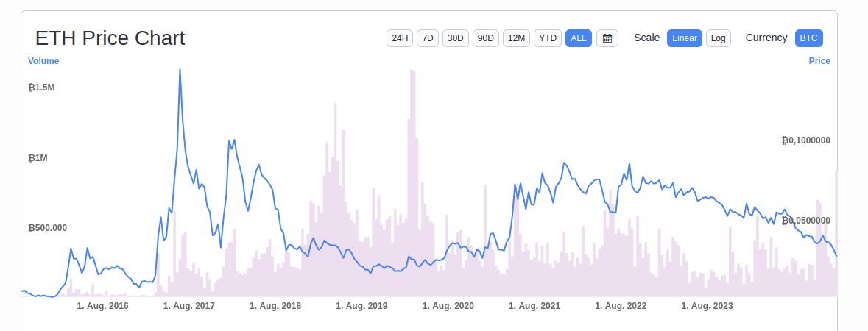Set chart range to 12M
The width and height of the screenshot is (868, 331).
click(x=517, y=38)
